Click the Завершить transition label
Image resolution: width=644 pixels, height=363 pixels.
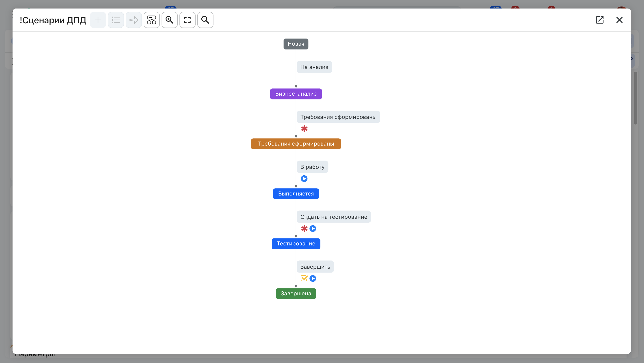click(x=315, y=267)
